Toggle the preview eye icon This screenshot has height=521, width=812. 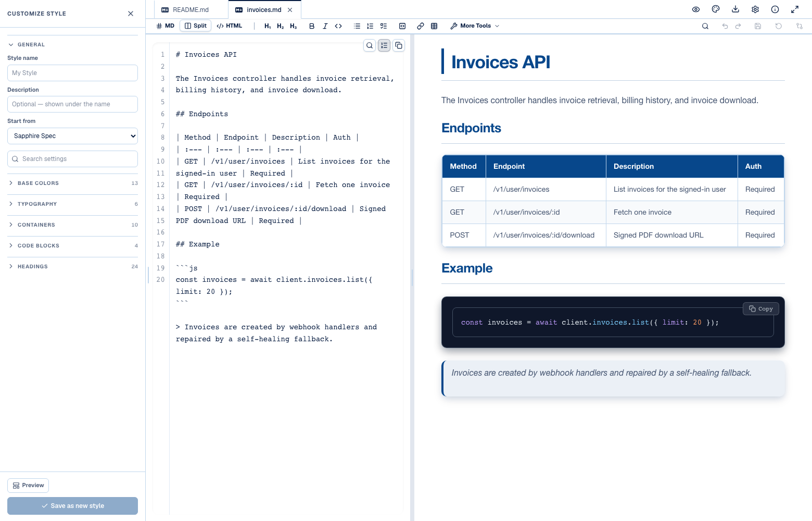pyautogui.click(x=696, y=9)
